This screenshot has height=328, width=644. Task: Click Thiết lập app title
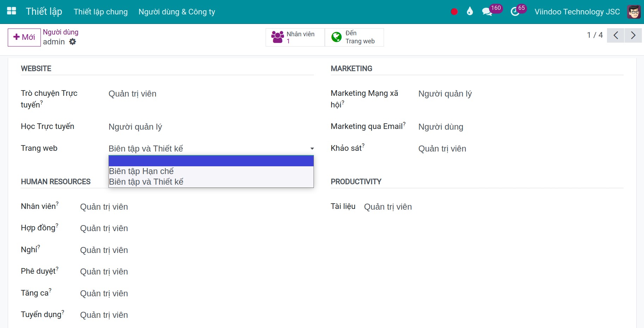coord(44,11)
